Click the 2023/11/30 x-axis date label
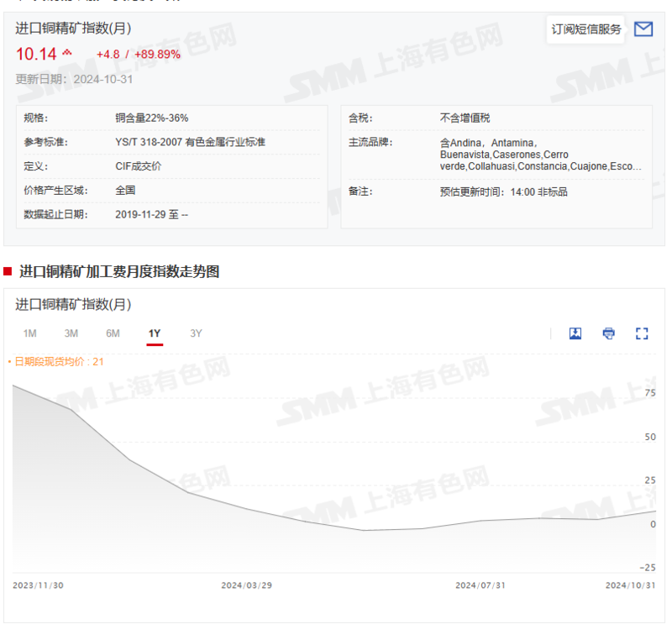This screenshot has height=624, width=672. tap(38, 585)
